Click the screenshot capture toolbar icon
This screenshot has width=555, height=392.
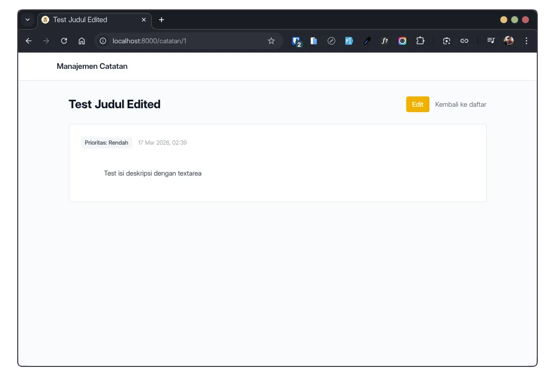[x=447, y=41]
